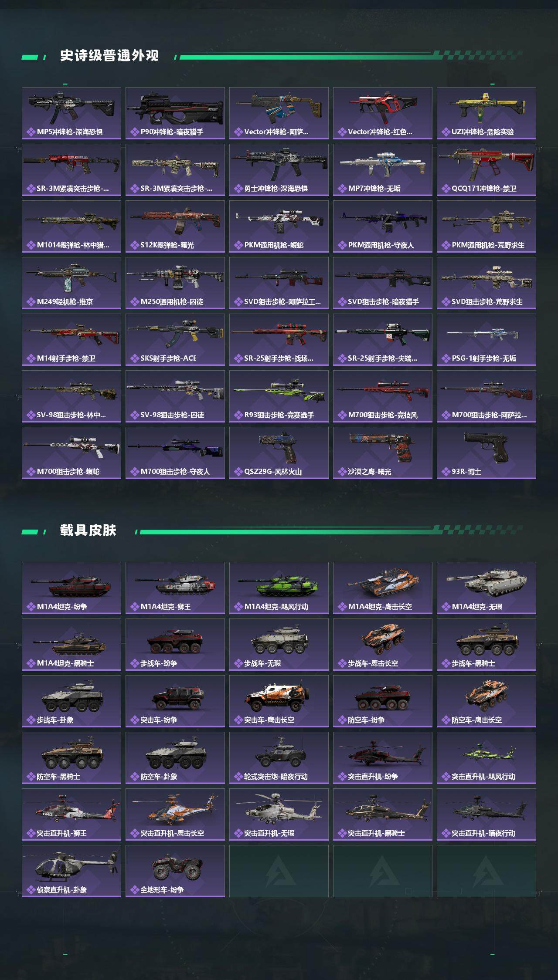Choose the 突击车-鹰击长空 vehicle skin

click(279, 701)
